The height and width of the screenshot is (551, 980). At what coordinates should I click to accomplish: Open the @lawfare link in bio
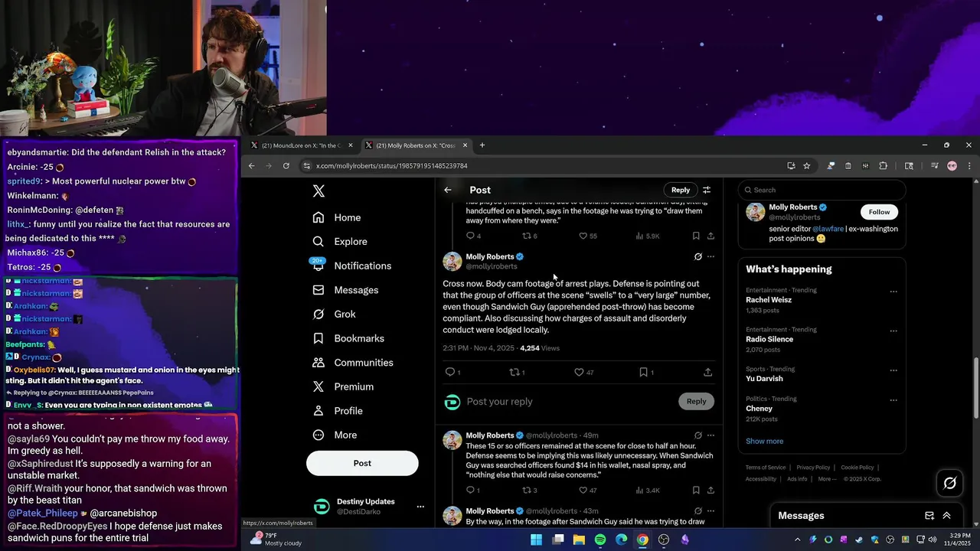click(828, 229)
